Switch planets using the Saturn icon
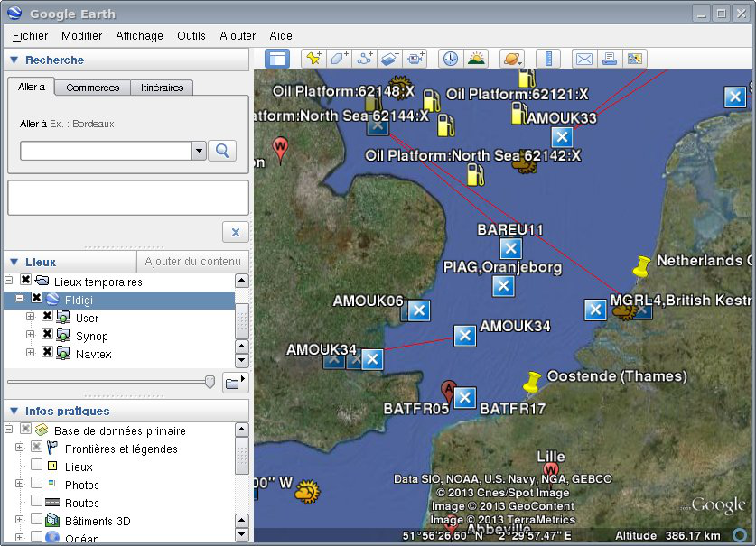756x546 pixels. point(511,59)
